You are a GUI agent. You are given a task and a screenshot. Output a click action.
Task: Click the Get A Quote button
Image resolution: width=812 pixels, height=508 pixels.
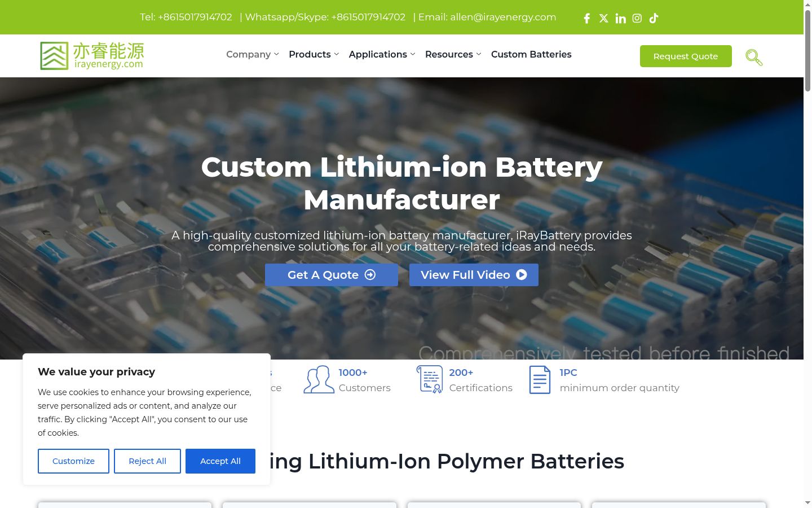click(x=332, y=275)
